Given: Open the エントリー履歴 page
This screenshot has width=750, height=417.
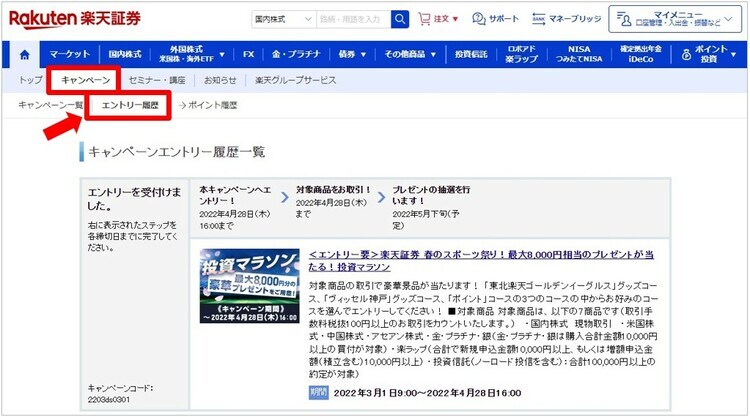Looking at the screenshot, I should (130, 105).
